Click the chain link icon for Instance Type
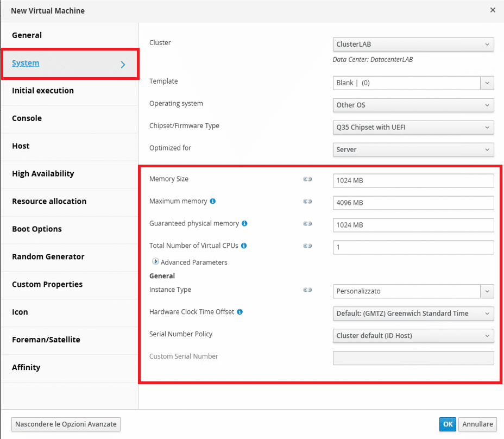 [x=307, y=290]
